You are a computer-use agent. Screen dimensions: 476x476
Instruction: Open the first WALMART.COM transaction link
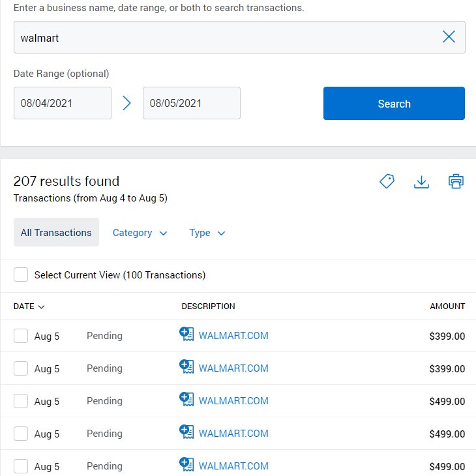[x=233, y=336]
